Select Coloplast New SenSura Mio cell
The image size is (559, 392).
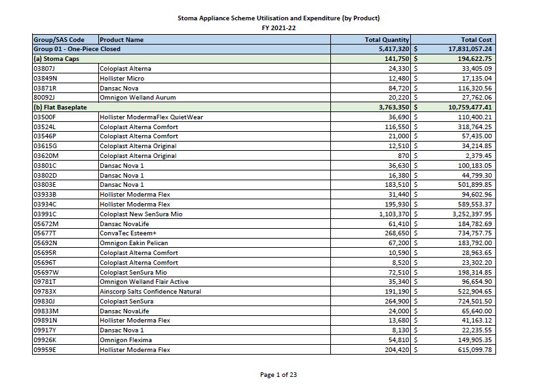coord(214,214)
